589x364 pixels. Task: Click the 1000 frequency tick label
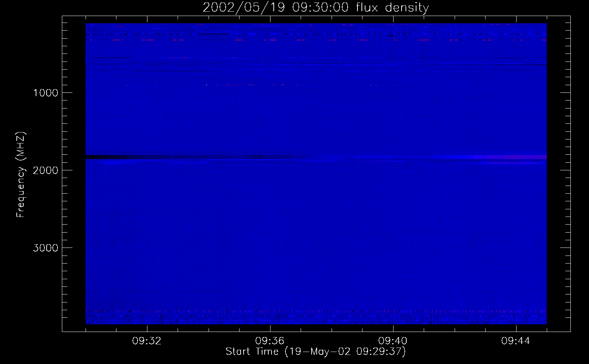click(46, 93)
